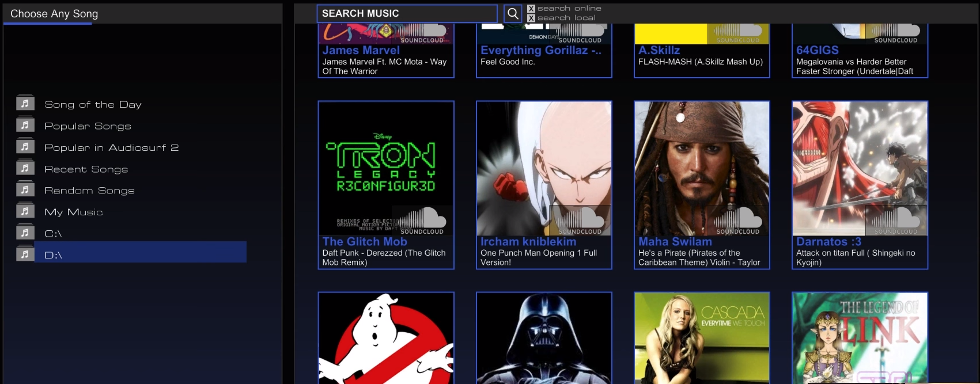980x384 pixels.
Task: Click the Maha Swilam artist name
Action: [x=675, y=242]
